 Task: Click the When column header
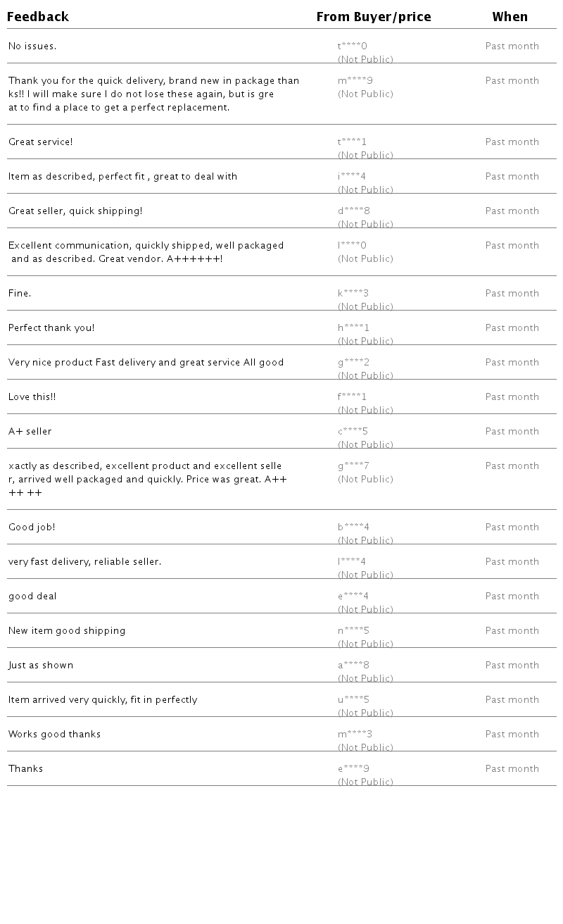pyautogui.click(x=510, y=17)
